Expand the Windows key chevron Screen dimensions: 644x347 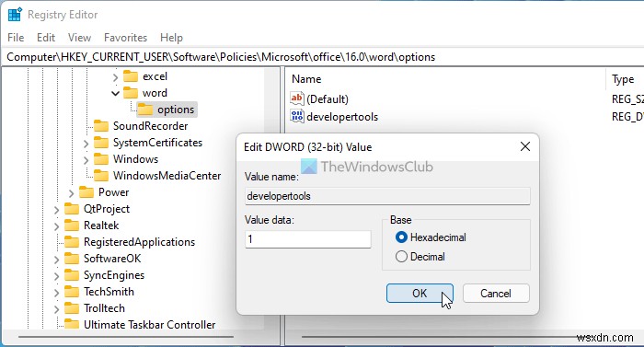click(86, 160)
